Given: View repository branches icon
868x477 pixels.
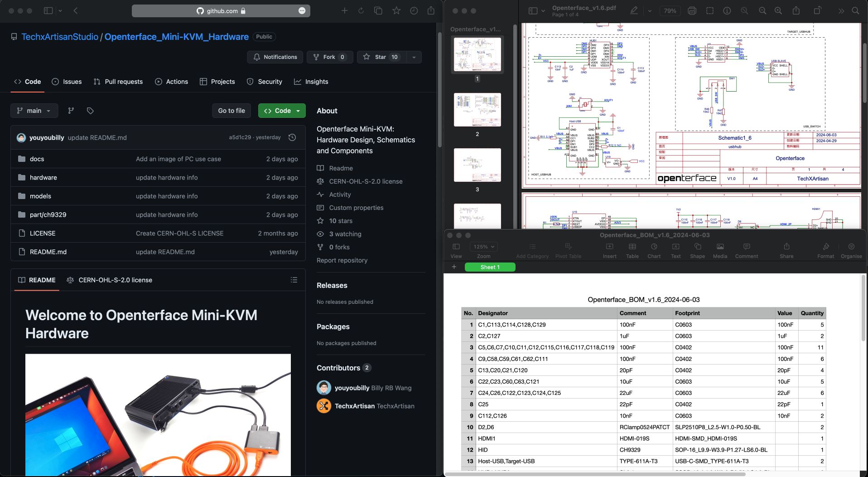Looking at the screenshot, I should point(71,111).
